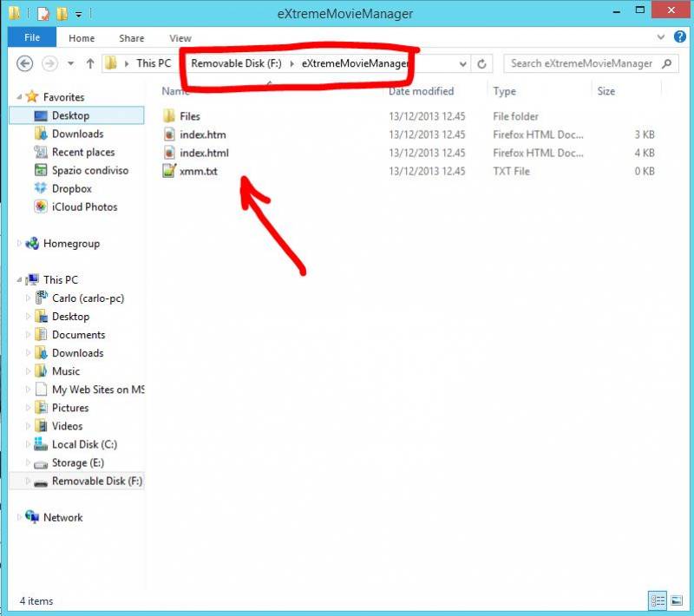Open Customize Quick Access Toolbar dropdown
The width and height of the screenshot is (694, 616).
pos(78,15)
